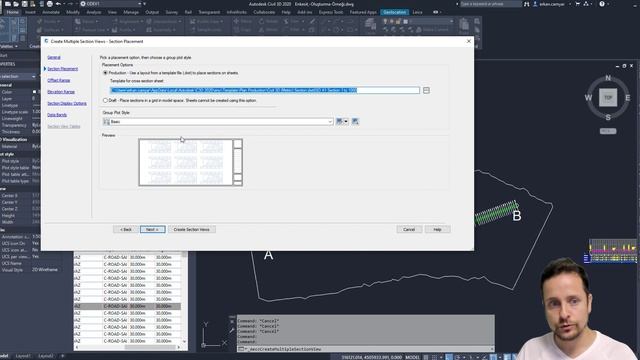Open the Offset Range wizard page
Viewport: 640px width, 360px height.
(59, 80)
